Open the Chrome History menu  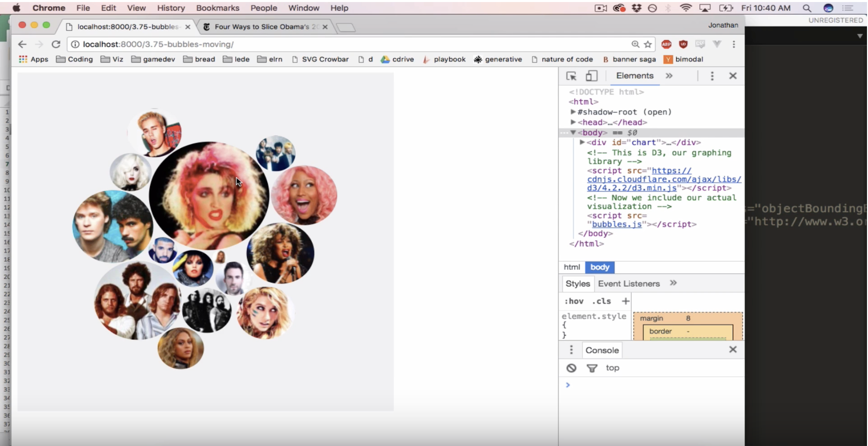pos(171,8)
